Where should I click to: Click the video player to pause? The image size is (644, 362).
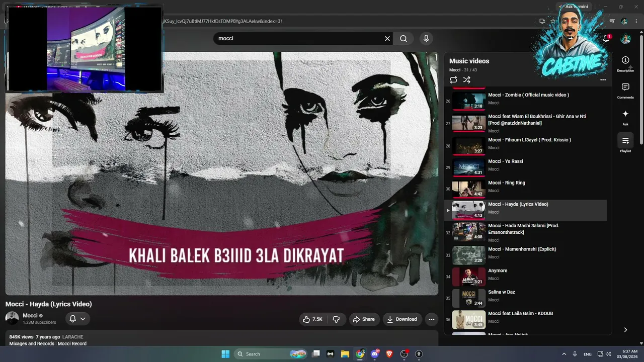point(221,173)
